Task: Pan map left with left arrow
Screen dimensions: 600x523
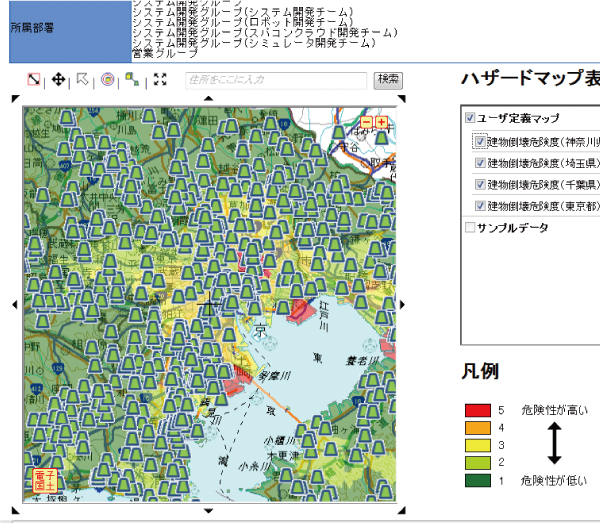Action: 15,305
